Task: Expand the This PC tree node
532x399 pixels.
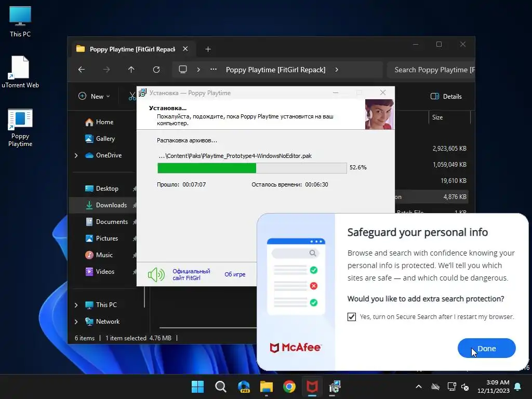Action: click(x=76, y=305)
